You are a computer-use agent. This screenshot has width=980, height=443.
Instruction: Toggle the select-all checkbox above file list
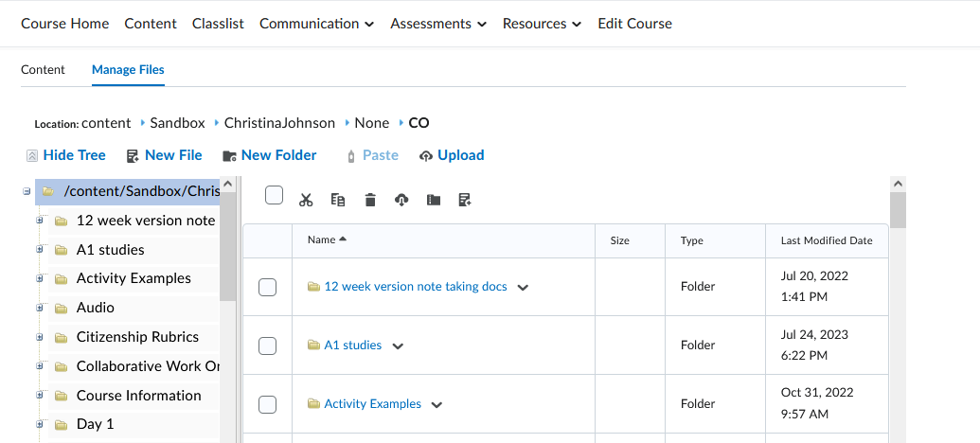(x=274, y=195)
